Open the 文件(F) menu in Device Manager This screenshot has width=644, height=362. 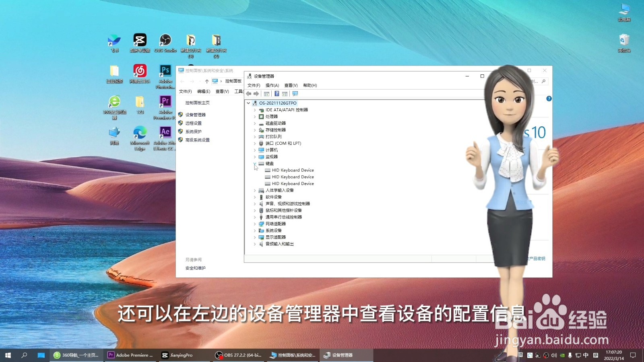click(x=254, y=85)
